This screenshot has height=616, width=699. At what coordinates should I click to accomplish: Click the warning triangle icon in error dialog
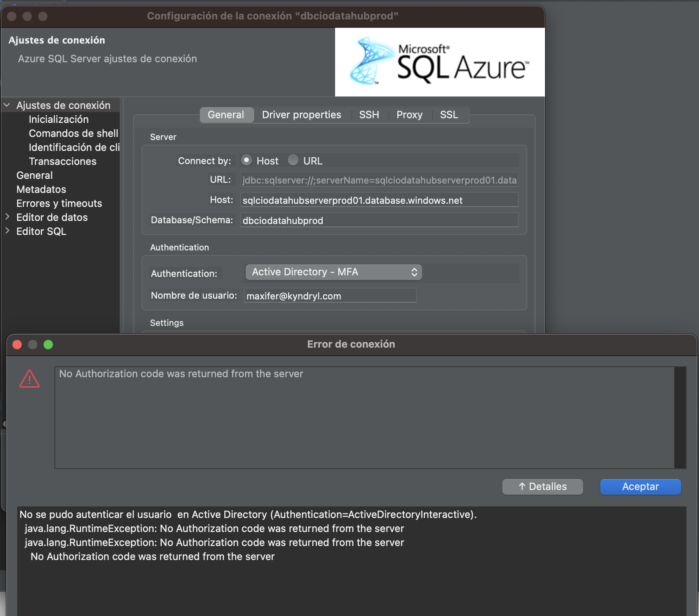(x=30, y=378)
